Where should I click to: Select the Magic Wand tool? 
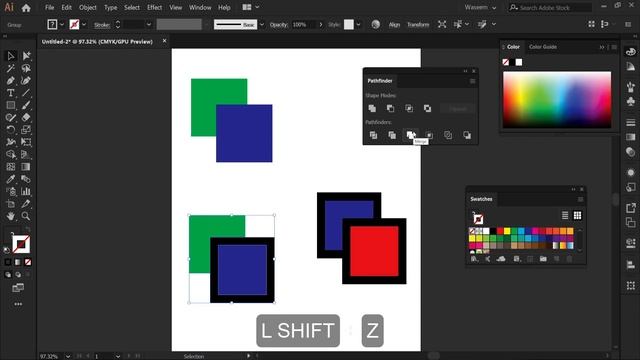tap(11, 68)
